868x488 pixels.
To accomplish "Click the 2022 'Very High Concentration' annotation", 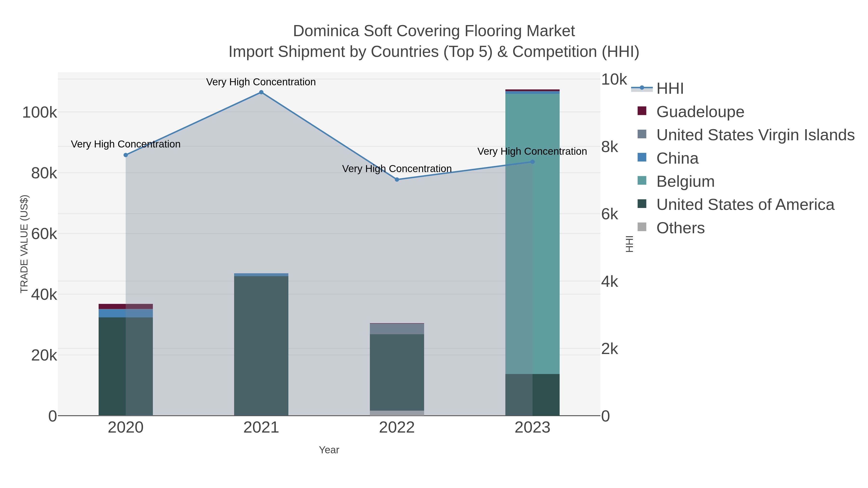I will 397,169.
